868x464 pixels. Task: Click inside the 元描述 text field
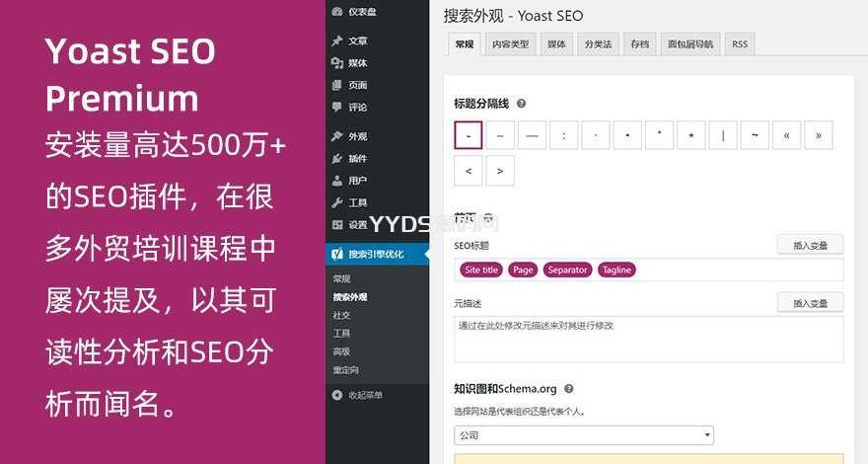click(x=648, y=339)
